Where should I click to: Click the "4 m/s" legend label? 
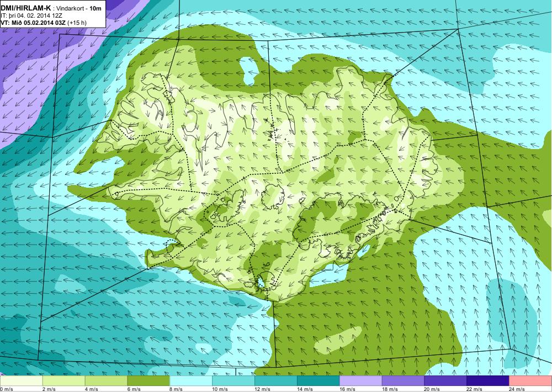[x=92, y=389]
